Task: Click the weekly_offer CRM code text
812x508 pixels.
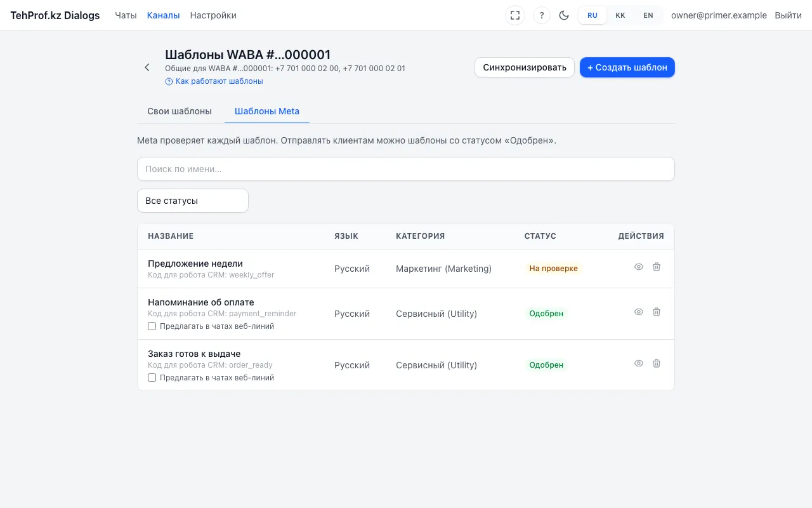Action: point(252,275)
